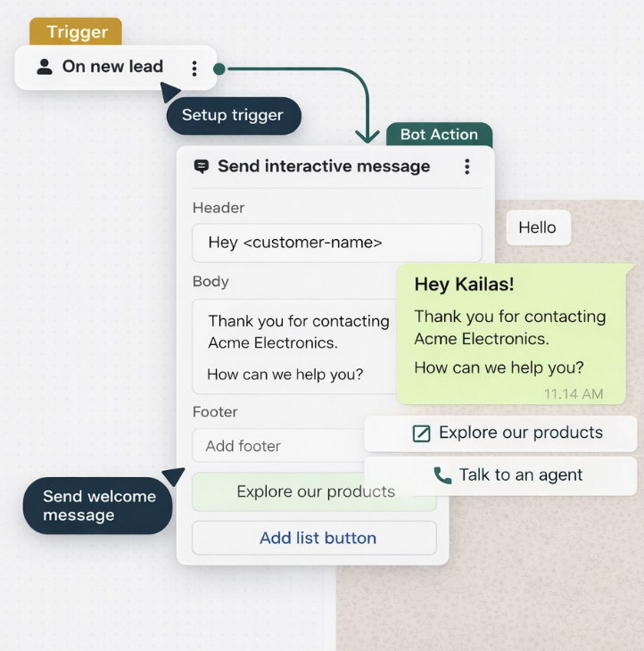Click into the Body text area
This screenshot has width=644, height=651.
click(294, 346)
